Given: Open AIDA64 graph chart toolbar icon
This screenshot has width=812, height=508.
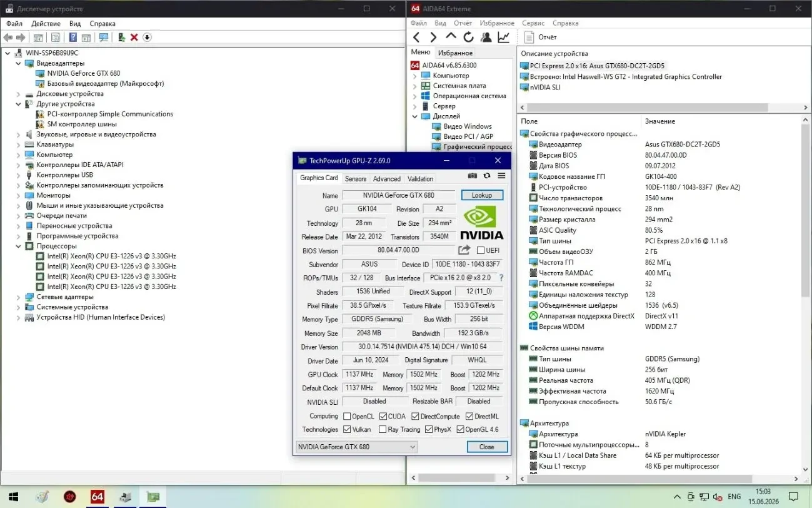Looking at the screenshot, I should [x=503, y=38].
